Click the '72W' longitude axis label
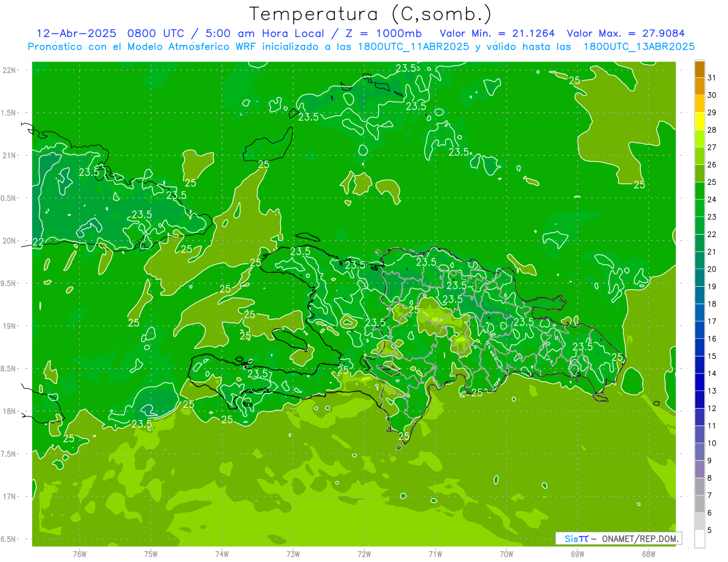Screen dimensions: 728x562 click(x=364, y=554)
